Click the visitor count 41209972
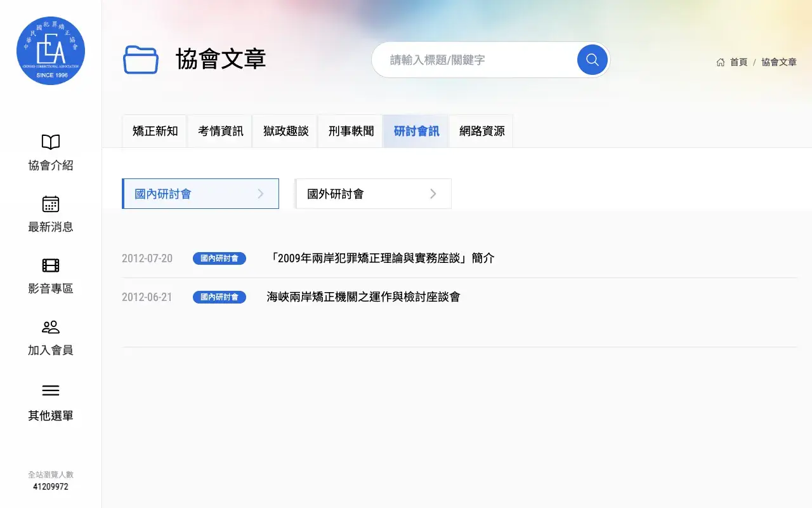The width and height of the screenshot is (812, 508). click(x=51, y=487)
